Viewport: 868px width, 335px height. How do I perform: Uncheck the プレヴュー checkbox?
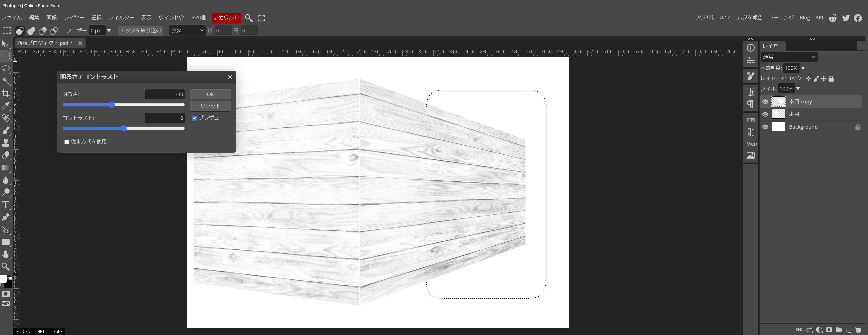(x=194, y=118)
